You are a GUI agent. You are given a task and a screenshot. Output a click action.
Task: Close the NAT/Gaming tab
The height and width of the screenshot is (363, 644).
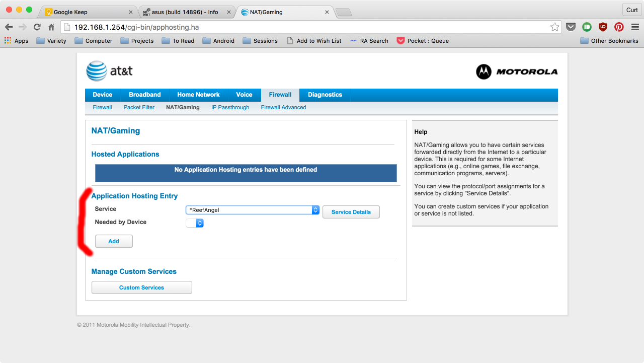[327, 12]
